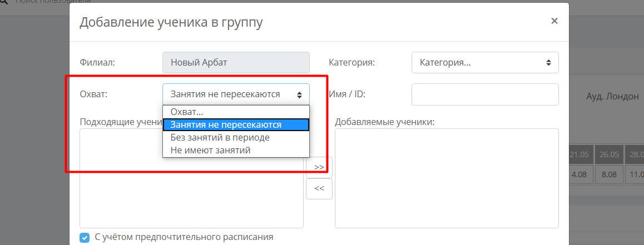644x245 pixels.
Task: Click the 21.05 date cell in background
Action: pyautogui.click(x=581, y=154)
